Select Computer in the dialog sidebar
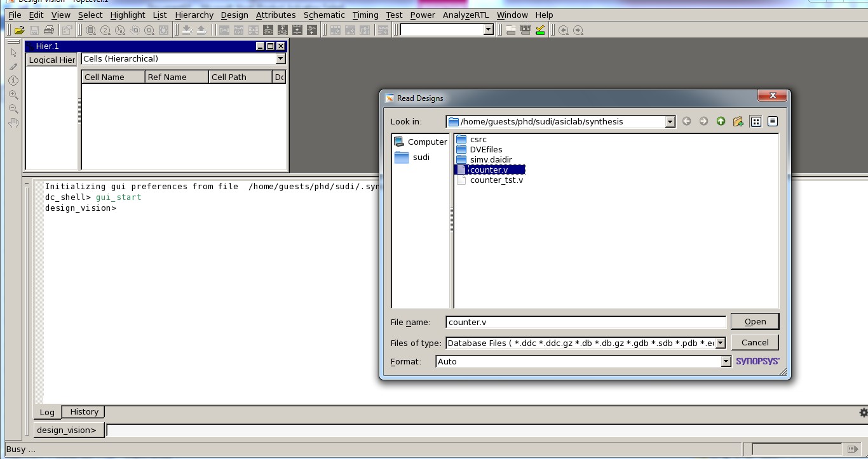Viewport: 868px width, 459px height. 420,142
